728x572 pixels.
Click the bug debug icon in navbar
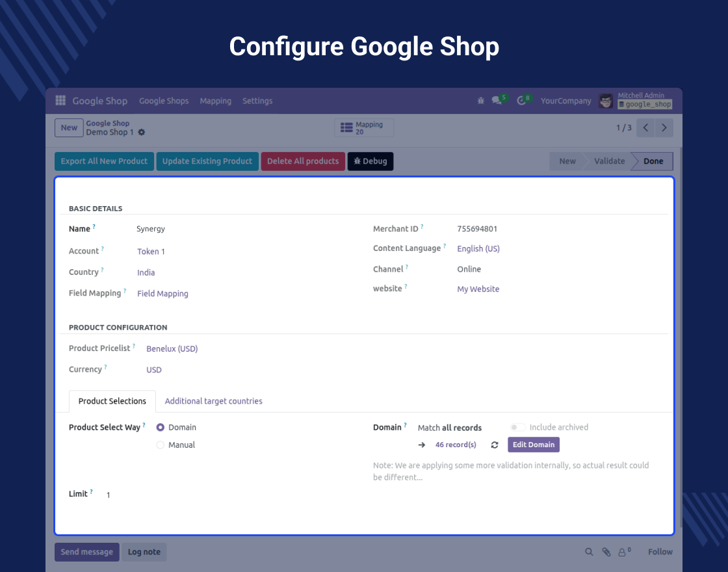pyautogui.click(x=480, y=101)
